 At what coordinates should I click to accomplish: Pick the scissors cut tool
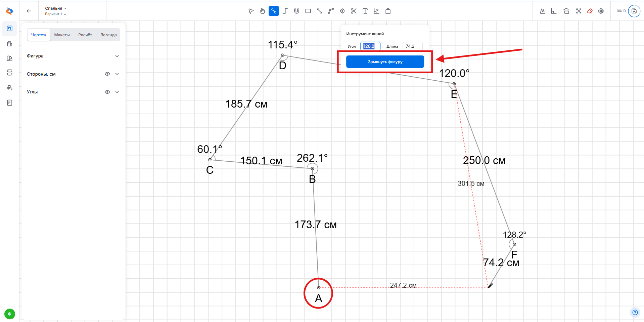coord(354,11)
